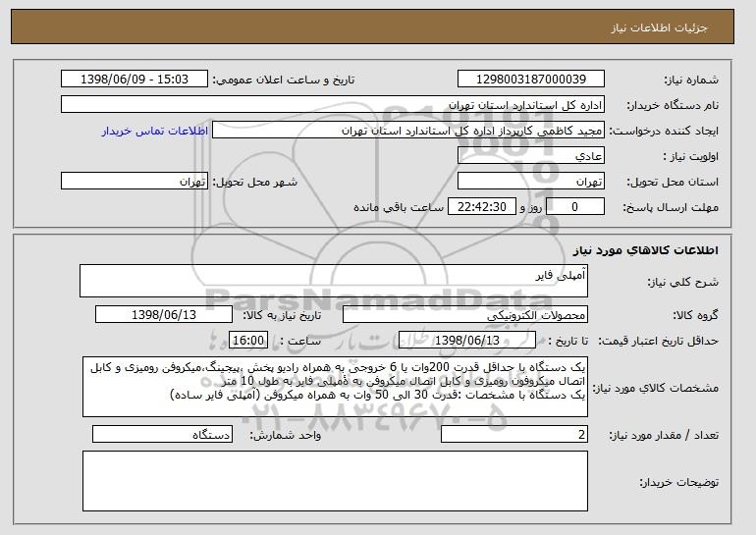Click the remaining time field 22:42:30
Screen dimensions: 756x535
[x=482, y=207]
